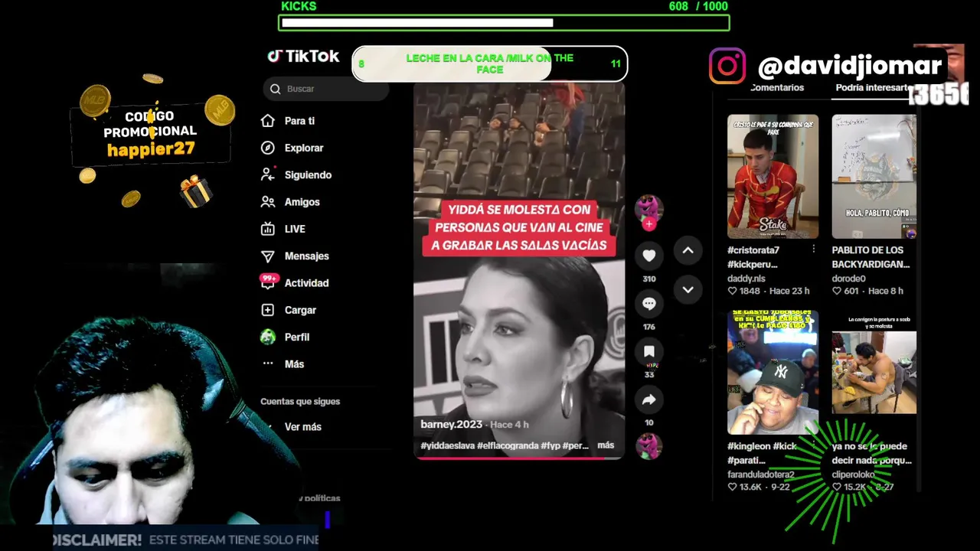Viewport: 980px width, 551px height.
Task: Open the Amigos section
Action: point(302,202)
